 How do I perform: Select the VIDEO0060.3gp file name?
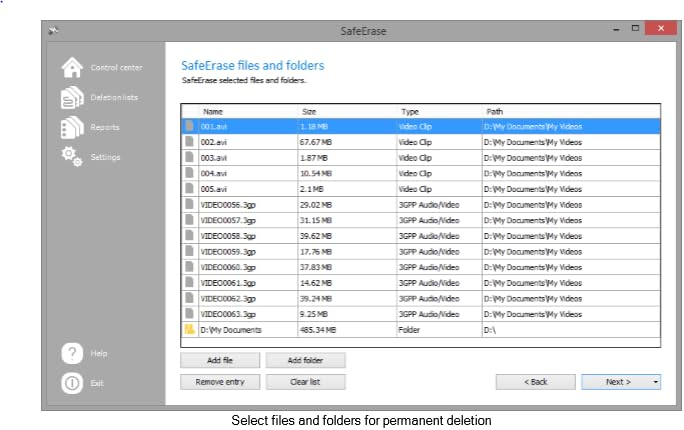coord(228,267)
